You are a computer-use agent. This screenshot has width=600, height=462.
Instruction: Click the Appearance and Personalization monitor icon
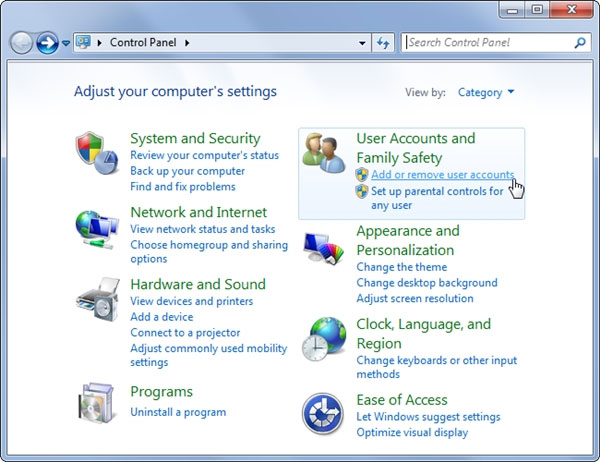(324, 248)
